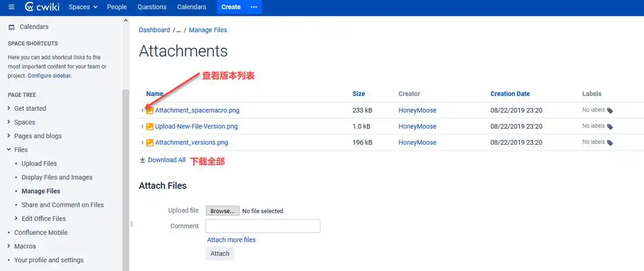Open the Questions menu
644x271 pixels.
pos(152,7)
